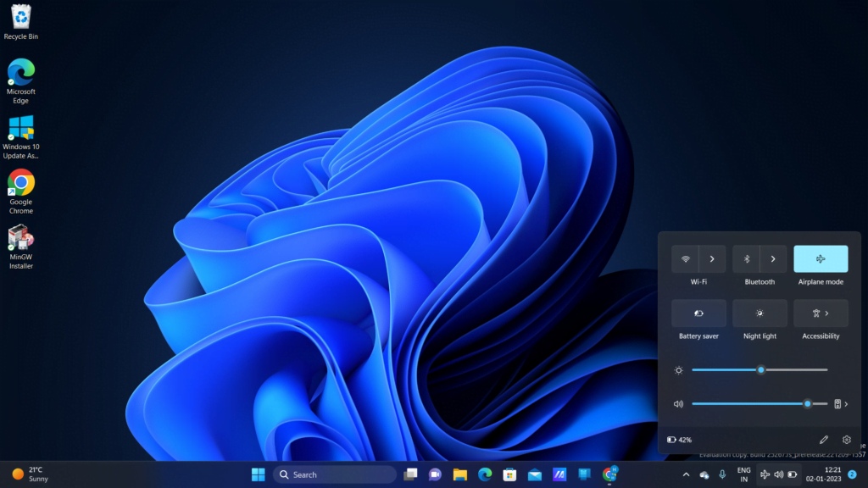This screenshot has width=868, height=488.
Task: Select Microsoft Edge desktop shortcut
Action: pyautogui.click(x=21, y=80)
